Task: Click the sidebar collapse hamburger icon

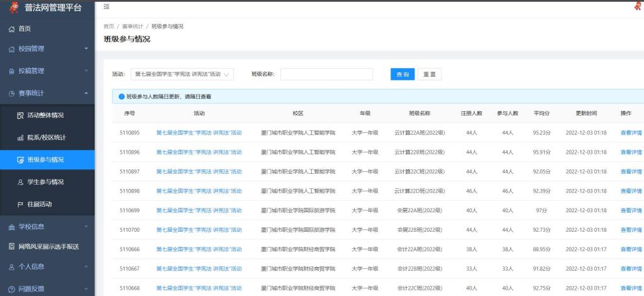Action: tap(106, 6)
